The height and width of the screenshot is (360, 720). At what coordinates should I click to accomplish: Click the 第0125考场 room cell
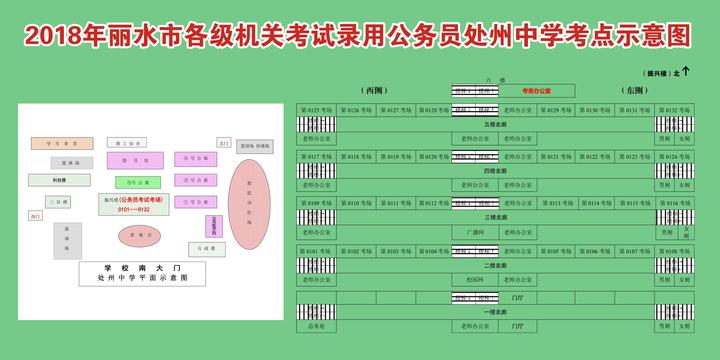click(x=316, y=110)
